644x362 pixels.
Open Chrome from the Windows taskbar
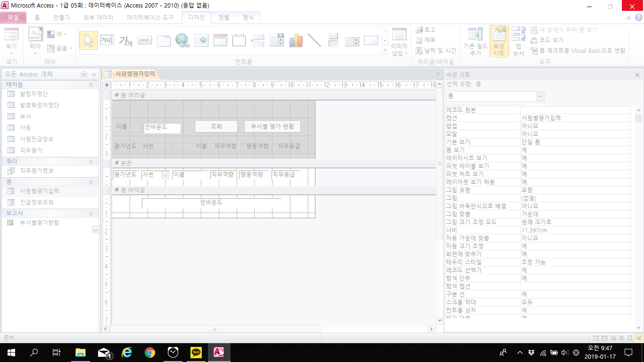[150, 352]
